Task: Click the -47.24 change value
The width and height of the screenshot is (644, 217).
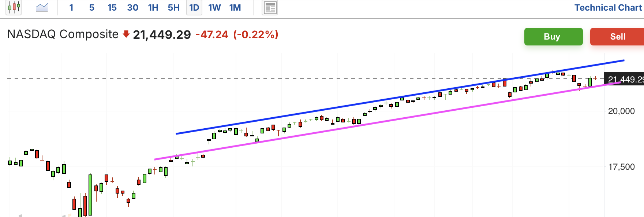Action: 212,34
